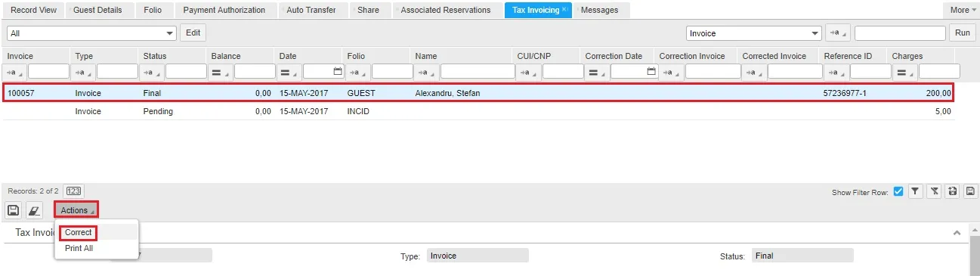Viewport: 980px width, 276px height.
Task: Click the 200,00 charges cell
Action: pyautogui.click(x=939, y=93)
